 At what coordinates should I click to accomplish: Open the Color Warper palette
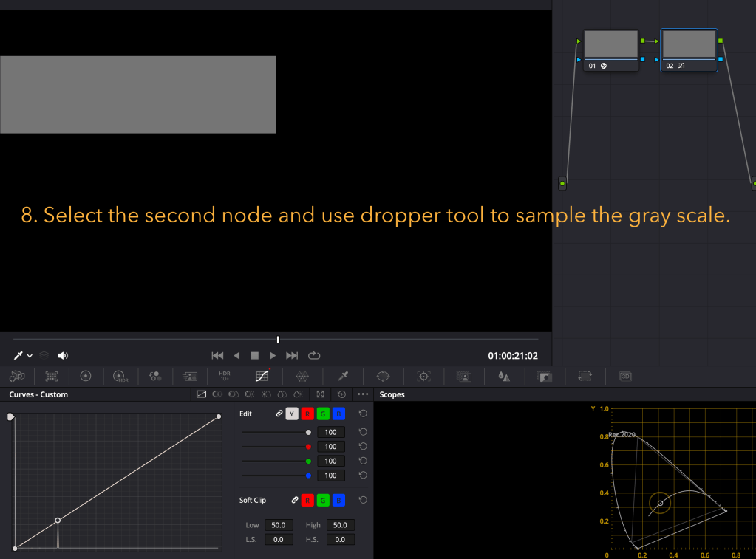tap(302, 377)
